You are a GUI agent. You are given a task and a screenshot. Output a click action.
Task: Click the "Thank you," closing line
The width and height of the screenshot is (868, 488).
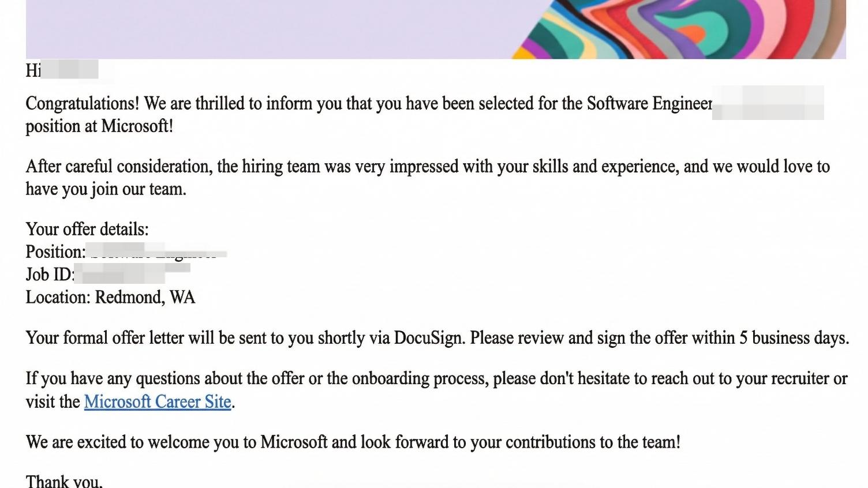tap(64, 481)
